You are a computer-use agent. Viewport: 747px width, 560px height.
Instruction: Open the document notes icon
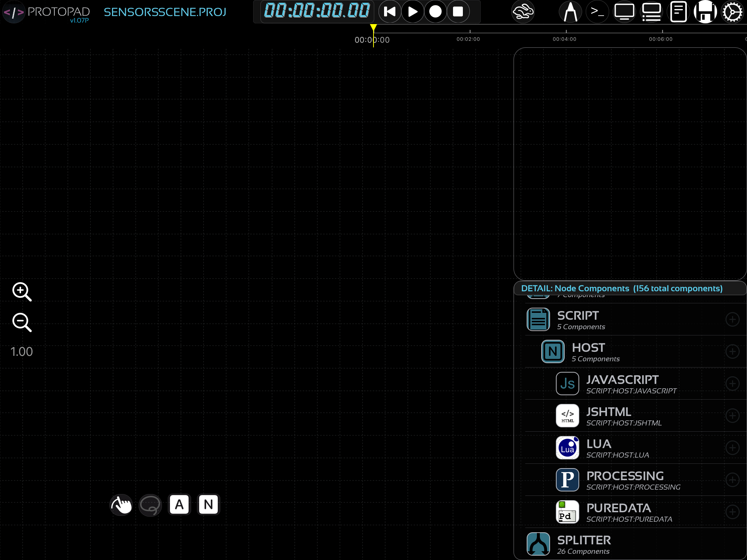678,12
